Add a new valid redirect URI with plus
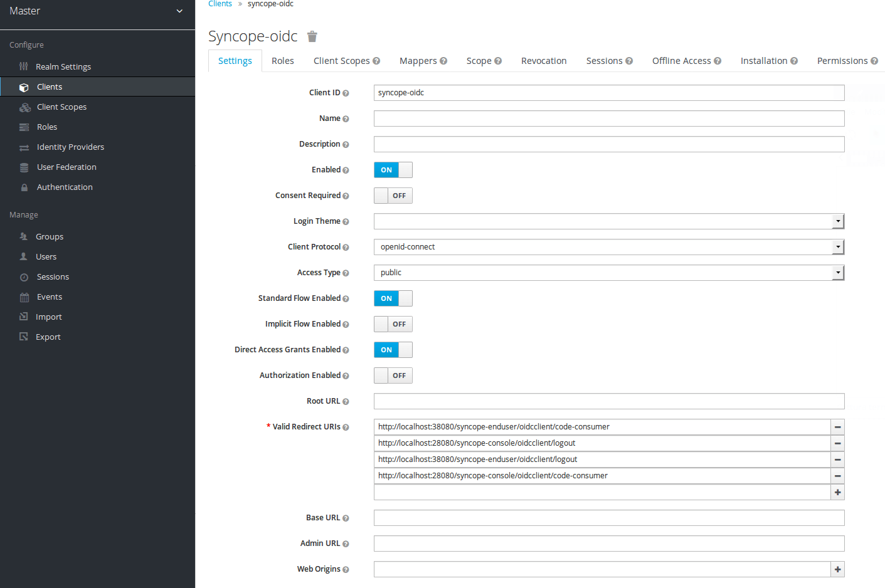The height and width of the screenshot is (588, 885). tap(837, 492)
